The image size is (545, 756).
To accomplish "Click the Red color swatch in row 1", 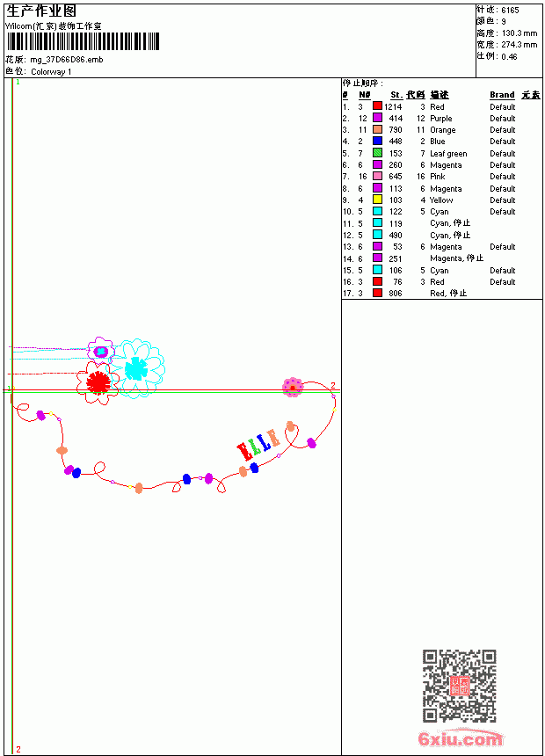I will click(x=378, y=106).
